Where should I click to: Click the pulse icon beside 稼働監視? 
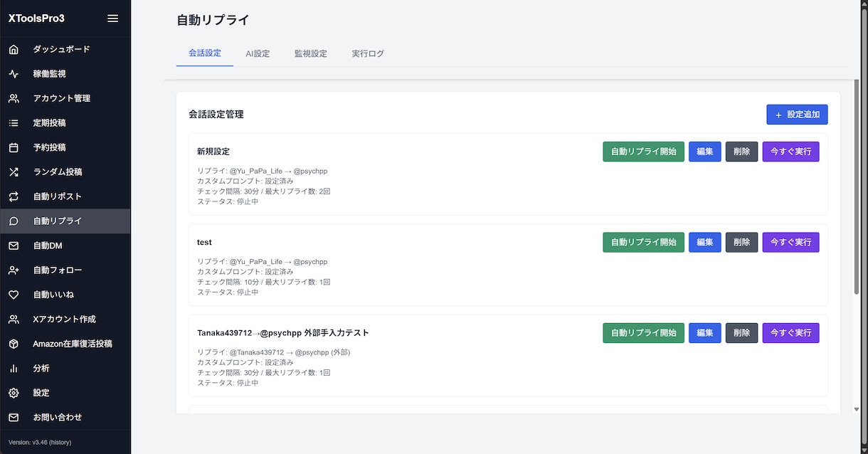(x=14, y=74)
